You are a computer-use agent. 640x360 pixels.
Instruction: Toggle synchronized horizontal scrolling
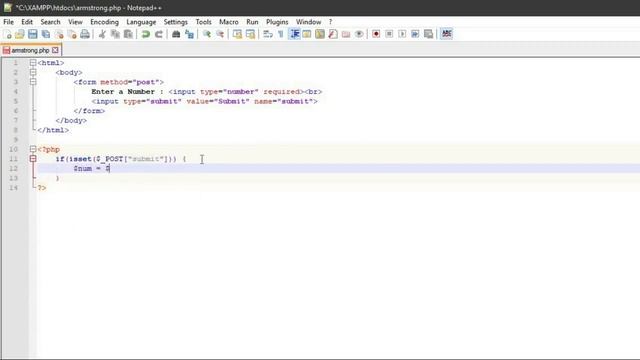click(x=250, y=34)
